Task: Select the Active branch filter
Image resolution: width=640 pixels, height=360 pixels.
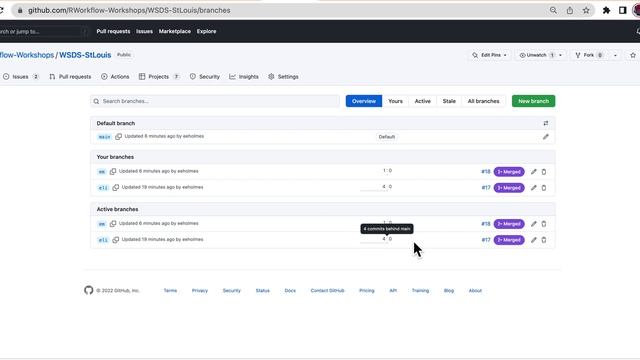Action: point(422,101)
